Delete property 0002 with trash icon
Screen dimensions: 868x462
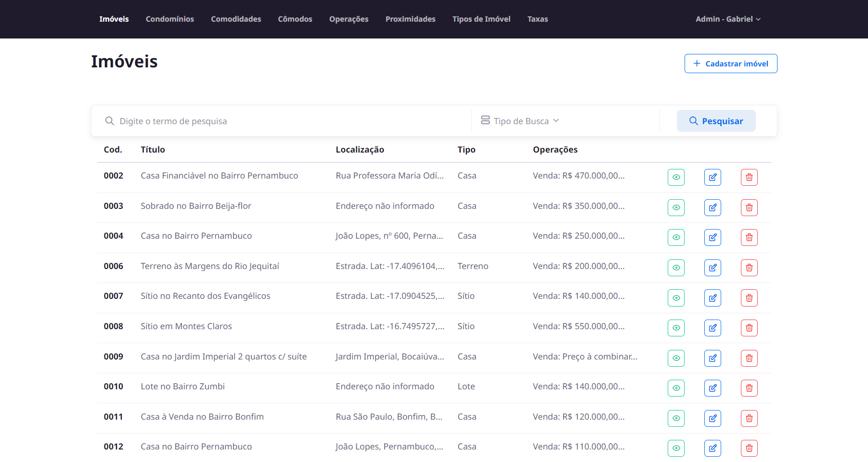coord(749,177)
